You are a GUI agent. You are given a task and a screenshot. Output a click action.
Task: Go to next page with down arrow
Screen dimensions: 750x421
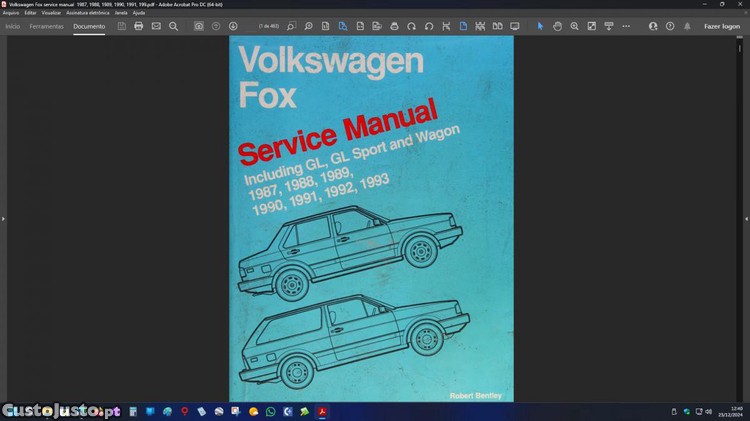click(x=233, y=26)
